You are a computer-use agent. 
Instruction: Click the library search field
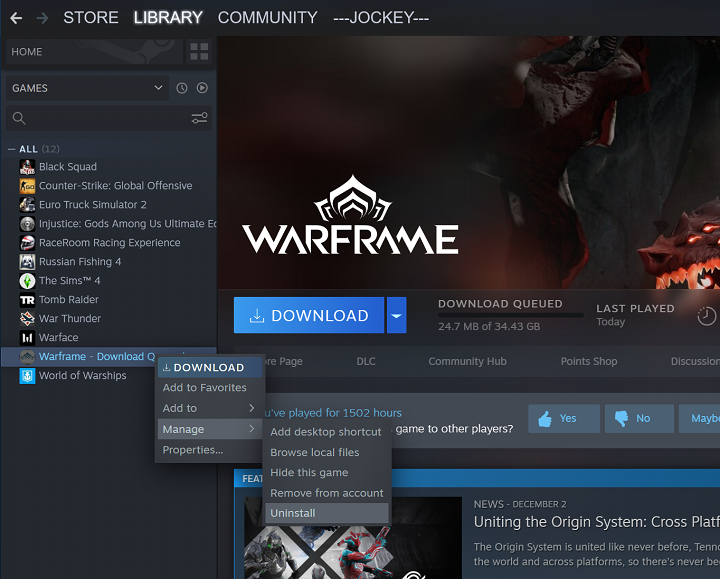click(108, 118)
